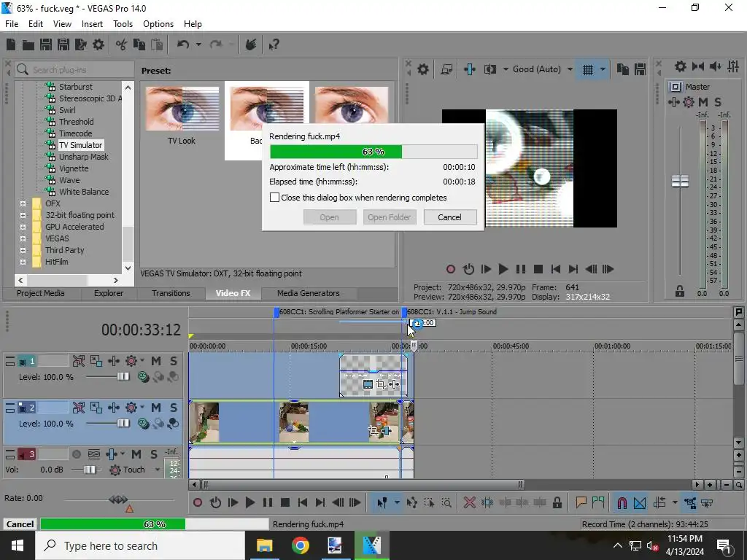Copy preview snapshot to clipboard
The height and width of the screenshot is (560, 747).
click(x=623, y=69)
